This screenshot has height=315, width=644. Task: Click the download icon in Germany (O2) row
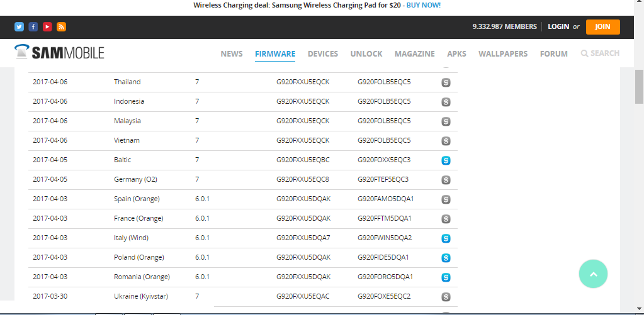pos(446,180)
